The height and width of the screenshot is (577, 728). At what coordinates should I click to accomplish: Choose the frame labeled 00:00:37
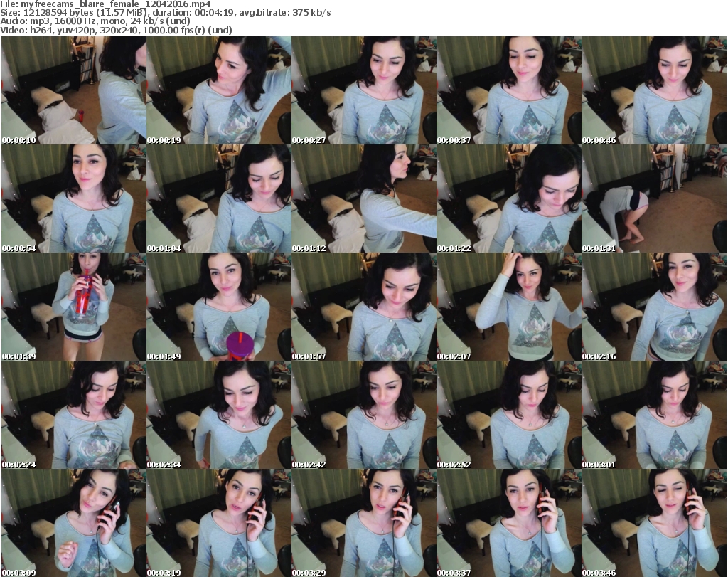coord(509,90)
